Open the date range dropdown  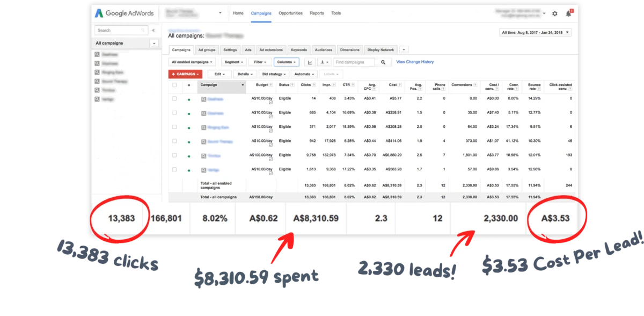click(535, 32)
